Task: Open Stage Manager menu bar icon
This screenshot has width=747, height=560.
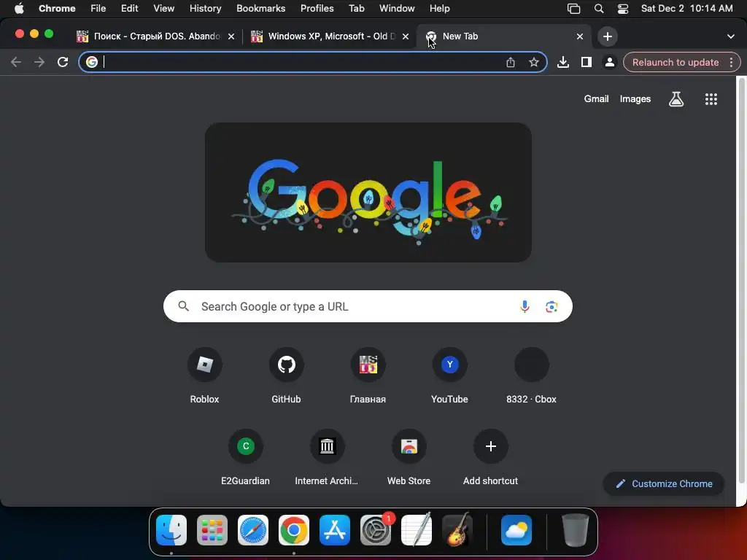Action: pos(573,9)
